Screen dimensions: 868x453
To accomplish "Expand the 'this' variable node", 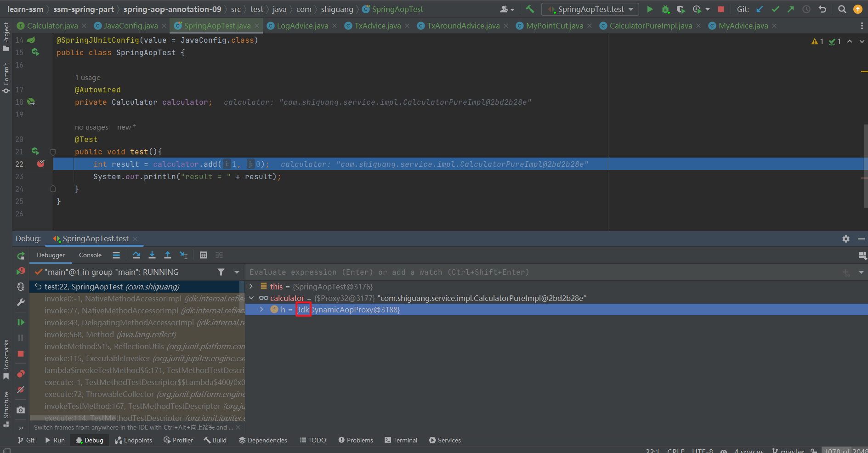I will pyautogui.click(x=251, y=286).
